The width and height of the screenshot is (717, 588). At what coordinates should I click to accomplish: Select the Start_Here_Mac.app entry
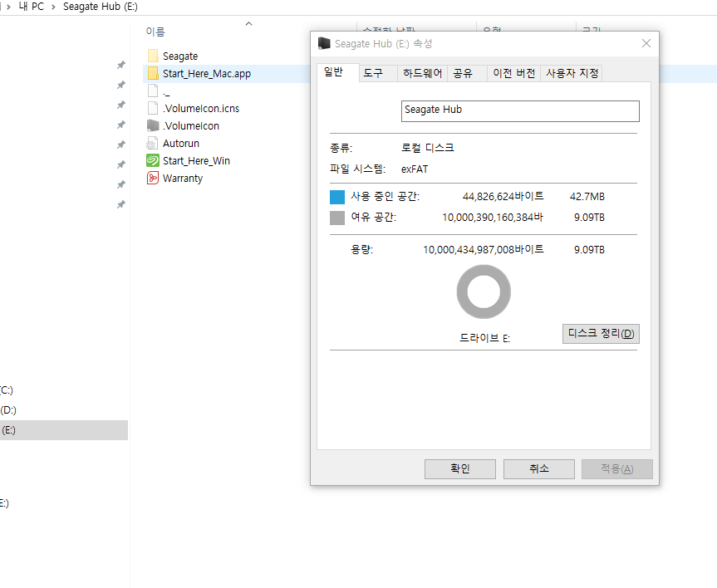(x=207, y=74)
